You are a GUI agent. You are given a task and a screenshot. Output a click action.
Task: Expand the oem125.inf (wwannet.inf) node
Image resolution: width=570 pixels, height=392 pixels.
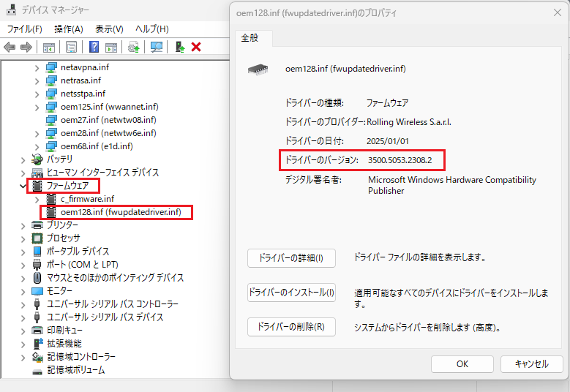[x=37, y=108]
